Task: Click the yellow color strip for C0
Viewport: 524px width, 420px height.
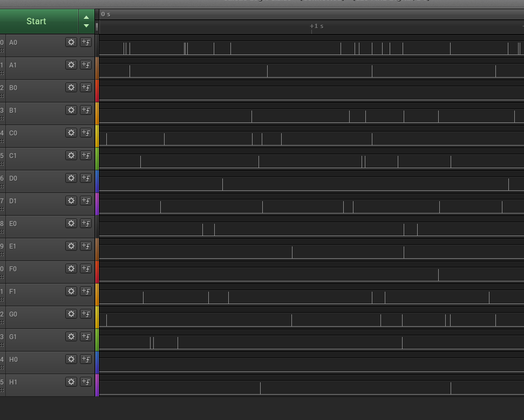Action: [97, 136]
